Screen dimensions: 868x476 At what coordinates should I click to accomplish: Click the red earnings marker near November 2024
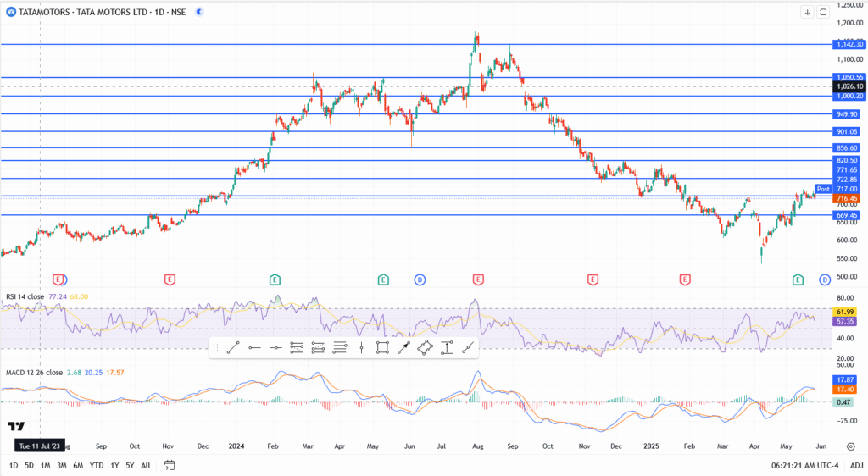click(x=593, y=280)
